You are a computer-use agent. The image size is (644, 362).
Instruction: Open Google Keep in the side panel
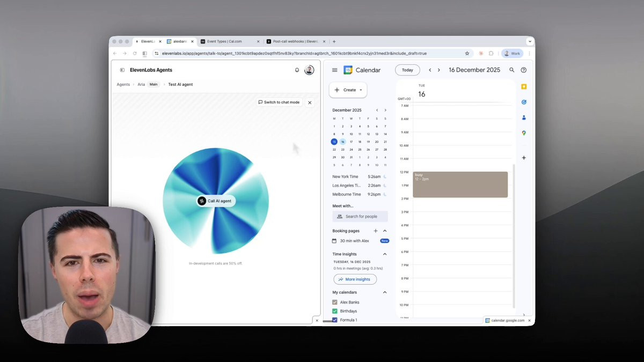524,86
